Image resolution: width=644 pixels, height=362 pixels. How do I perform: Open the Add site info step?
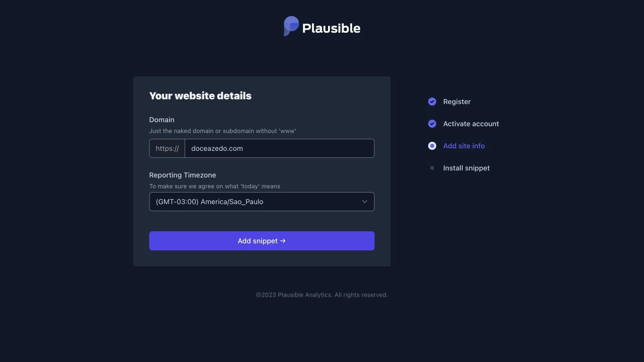point(464,146)
